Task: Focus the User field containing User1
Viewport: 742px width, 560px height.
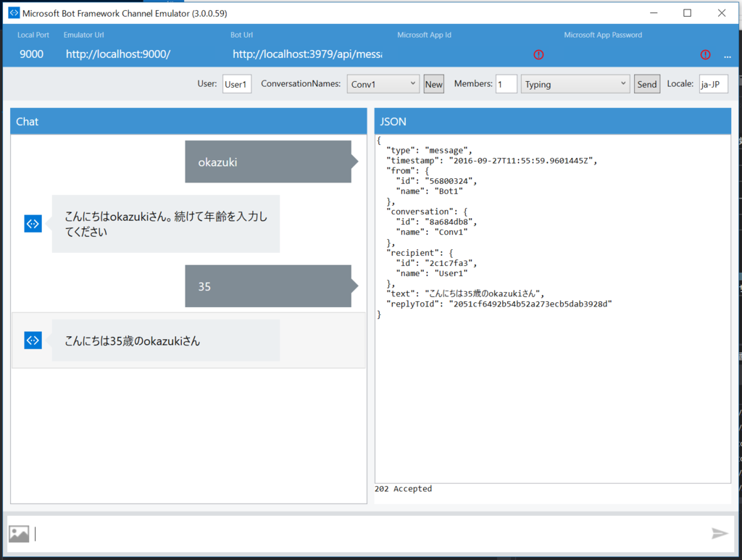Action: [x=237, y=84]
